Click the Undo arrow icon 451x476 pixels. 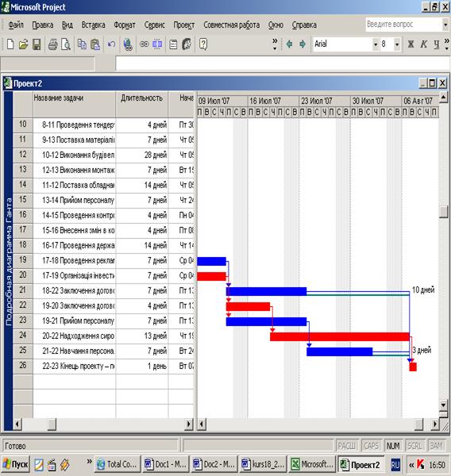(x=111, y=44)
